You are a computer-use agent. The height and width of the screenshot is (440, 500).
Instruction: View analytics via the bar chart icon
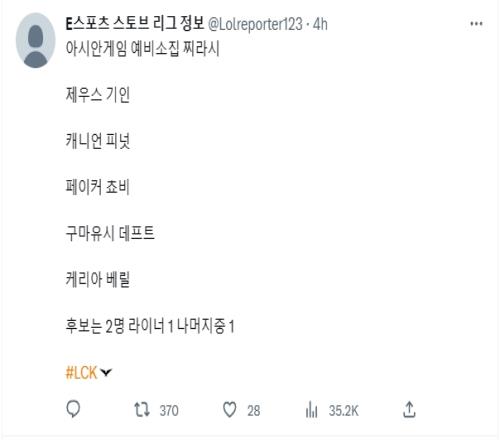[x=311, y=410]
